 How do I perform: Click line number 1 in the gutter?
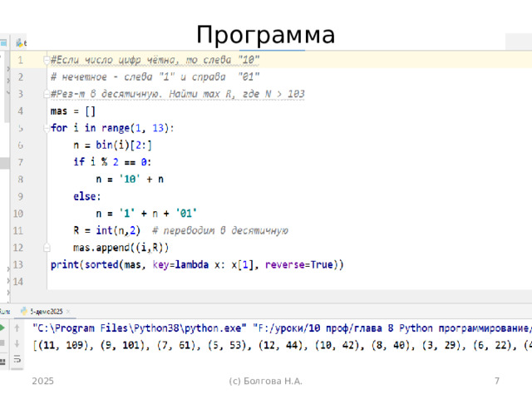pos(20,60)
